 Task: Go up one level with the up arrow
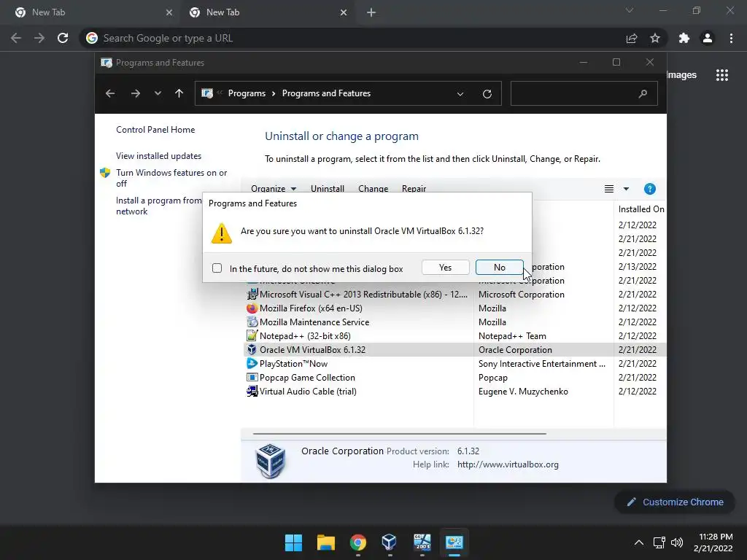click(x=179, y=93)
